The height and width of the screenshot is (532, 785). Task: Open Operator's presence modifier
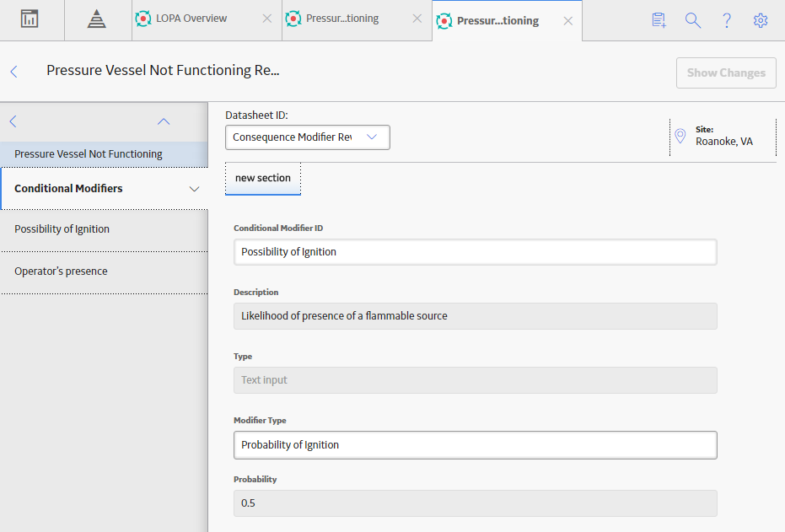click(x=105, y=271)
